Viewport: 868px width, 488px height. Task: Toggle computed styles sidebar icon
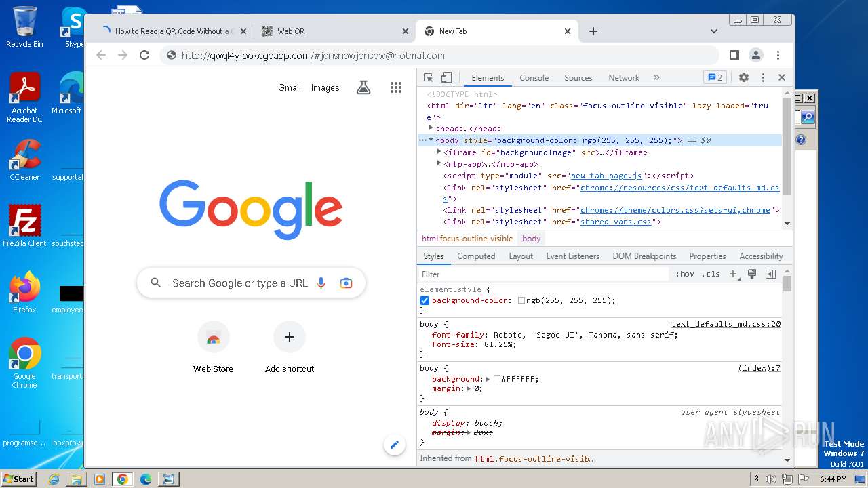tap(770, 274)
